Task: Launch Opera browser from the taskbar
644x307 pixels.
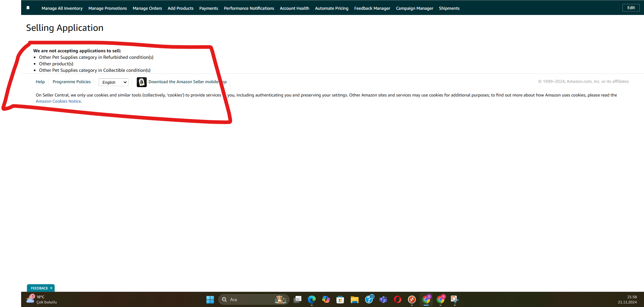Action: click(x=398, y=300)
